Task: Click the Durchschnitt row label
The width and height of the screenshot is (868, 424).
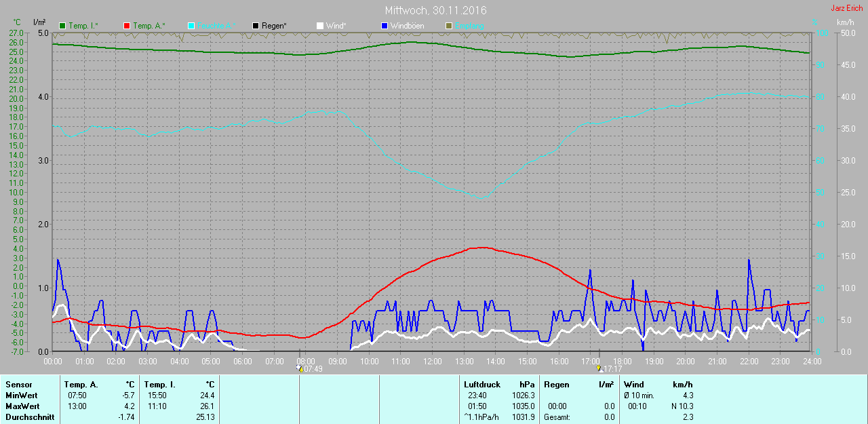Action: coord(30,417)
